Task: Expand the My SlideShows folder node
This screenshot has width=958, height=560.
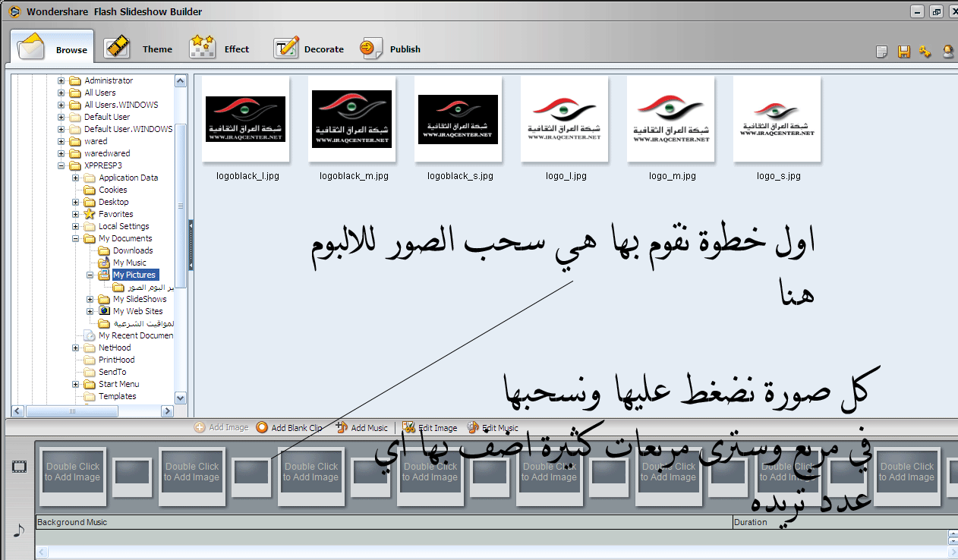Action: click(90, 299)
